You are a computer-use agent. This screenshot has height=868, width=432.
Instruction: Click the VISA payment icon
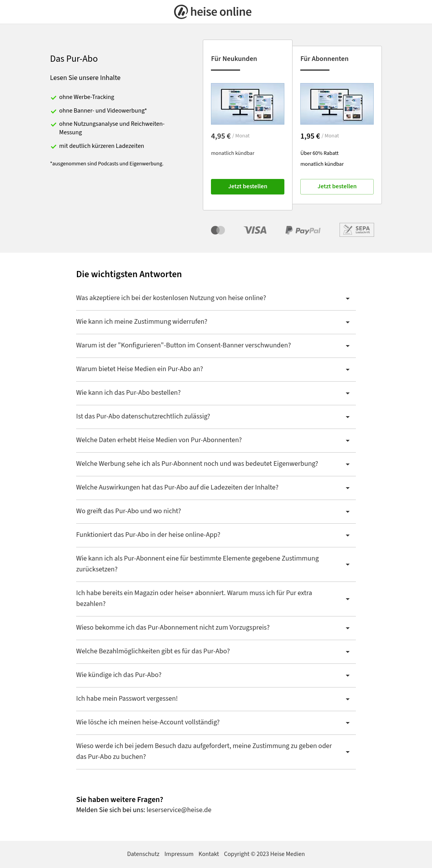click(255, 230)
